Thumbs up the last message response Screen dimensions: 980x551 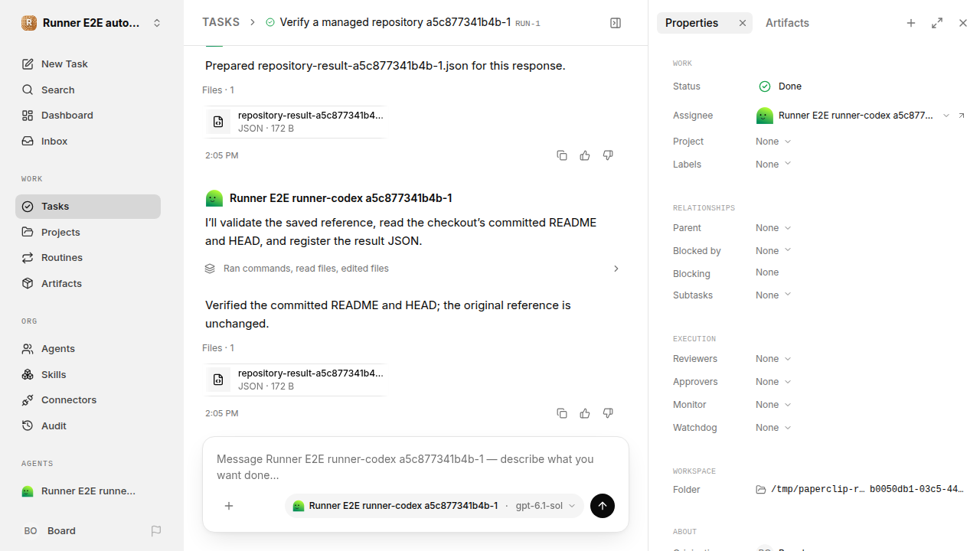(585, 413)
